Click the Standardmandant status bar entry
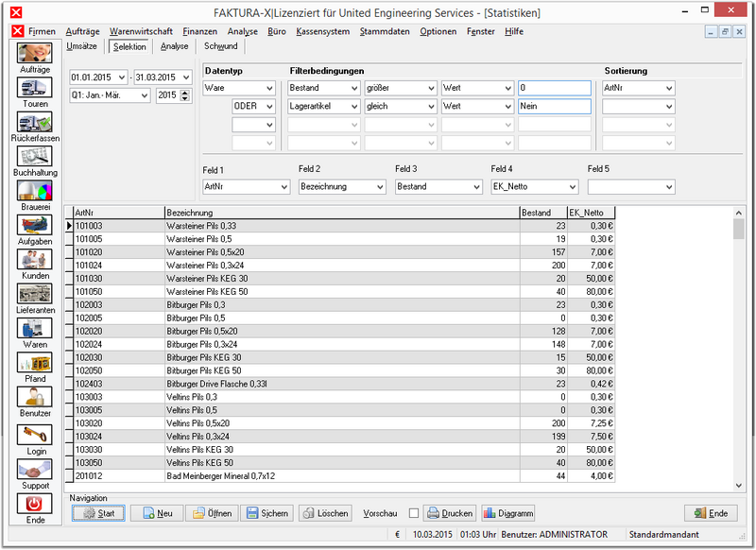The height and width of the screenshot is (550, 756). pos(663,534)
